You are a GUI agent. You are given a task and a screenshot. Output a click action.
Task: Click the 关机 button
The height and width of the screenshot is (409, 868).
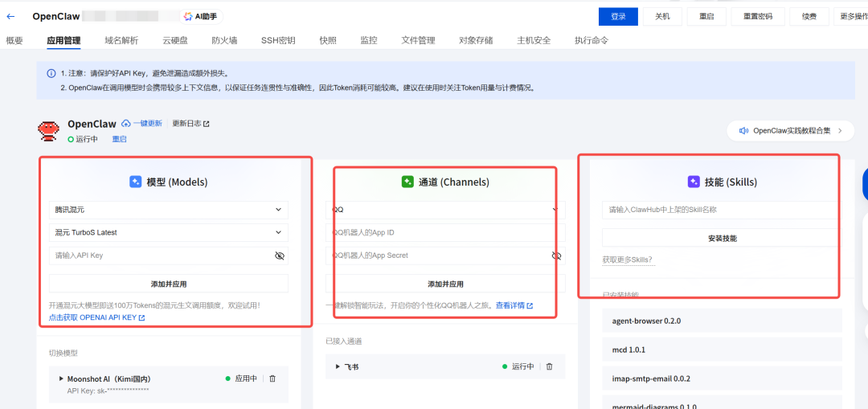point(662,17)
